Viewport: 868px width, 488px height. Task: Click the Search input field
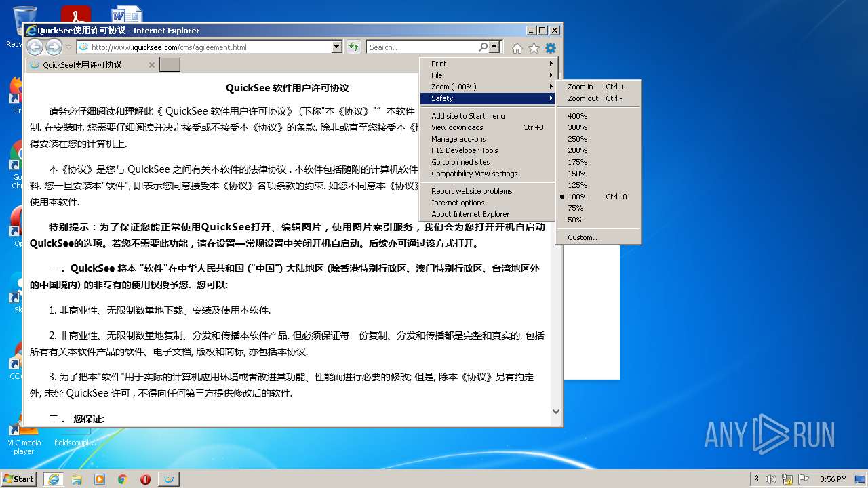tap(422, 47)
